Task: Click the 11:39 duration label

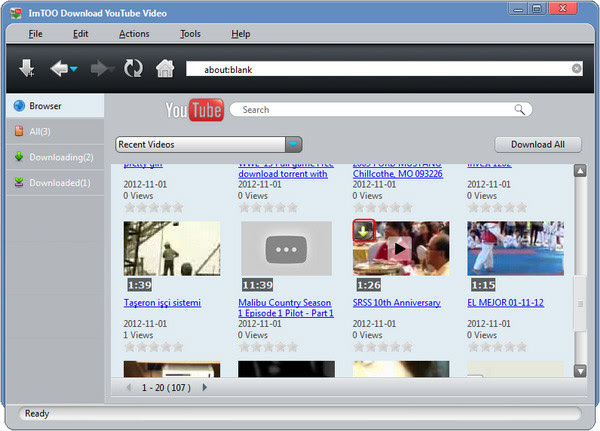Action: click(x=257, y=285)
